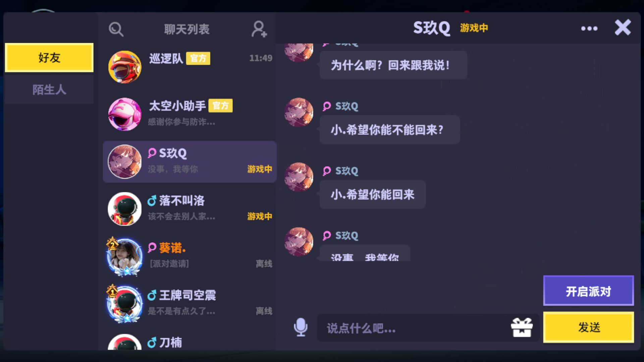Click the 发送 send button
This screenshot has width=644, height=362.
click(x=589, y=327)
